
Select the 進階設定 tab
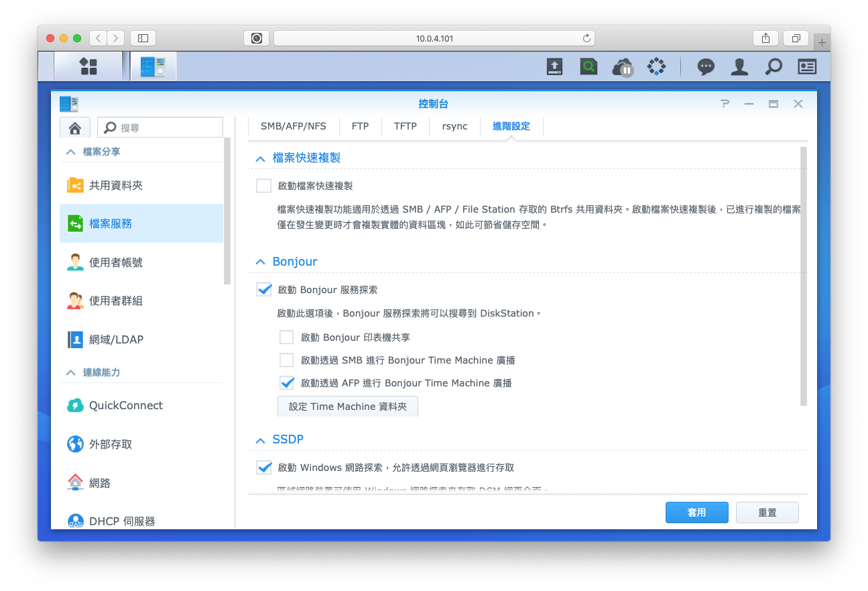[x=511, y=126]
